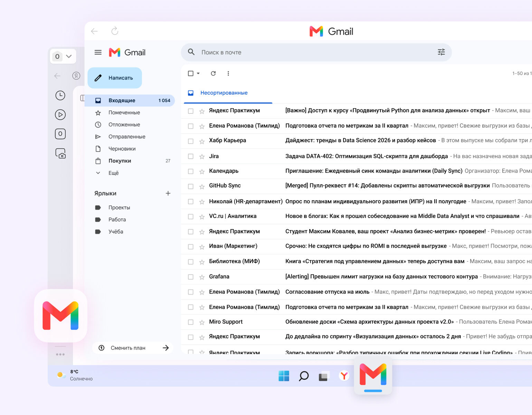Open the DATA-402 SQL-скрипт task email
The image size is (532, 415).
tap(357, 156)
